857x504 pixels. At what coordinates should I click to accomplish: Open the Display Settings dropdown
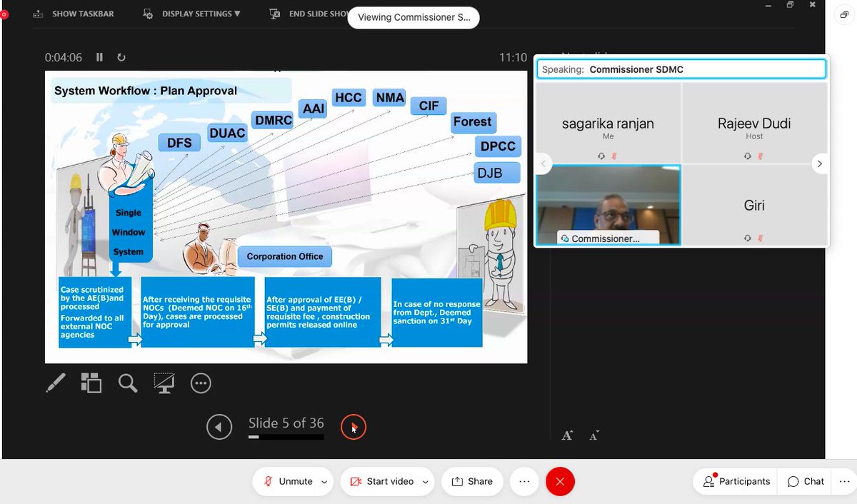191,14
